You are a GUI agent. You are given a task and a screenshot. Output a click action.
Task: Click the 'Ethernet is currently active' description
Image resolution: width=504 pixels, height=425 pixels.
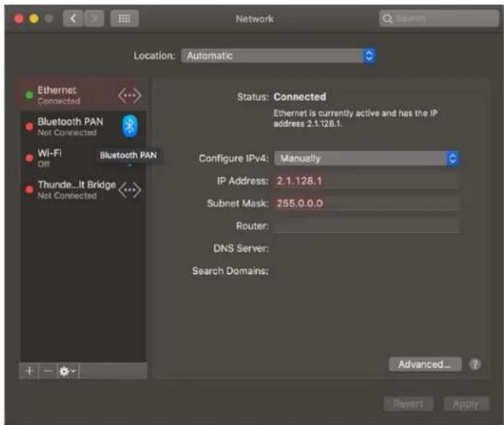[x=355, y=118]
